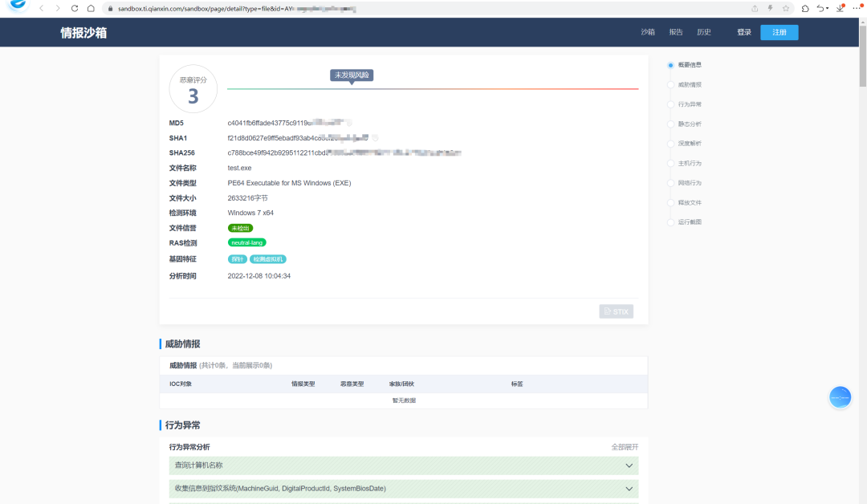Click the floating blue round assistant button
Viewport: 867px width, 504px height.
840,397
